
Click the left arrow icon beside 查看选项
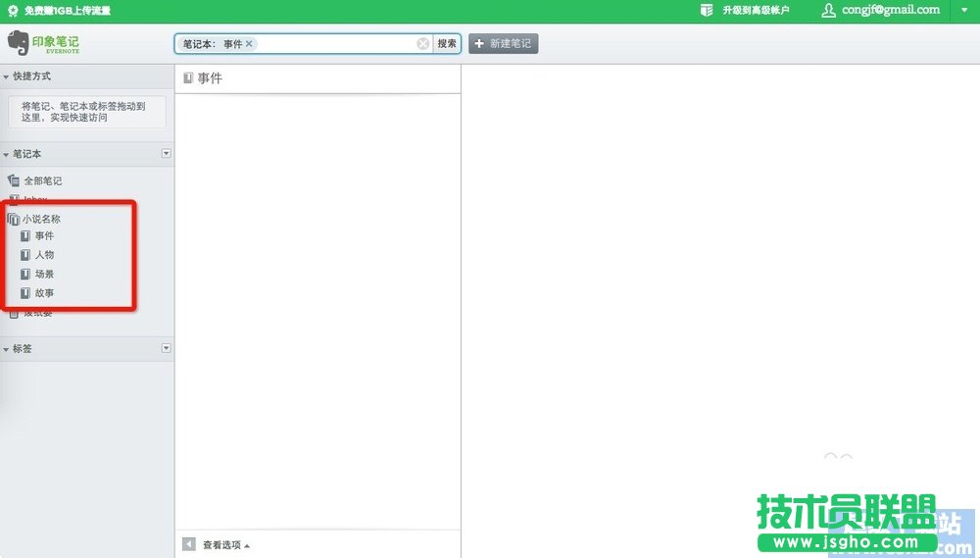pos(189,544)
